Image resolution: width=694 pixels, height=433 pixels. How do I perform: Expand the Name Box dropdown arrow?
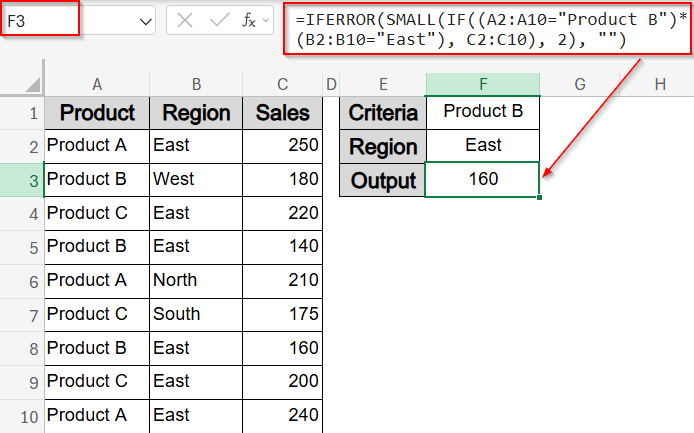[x=145, y=21]
